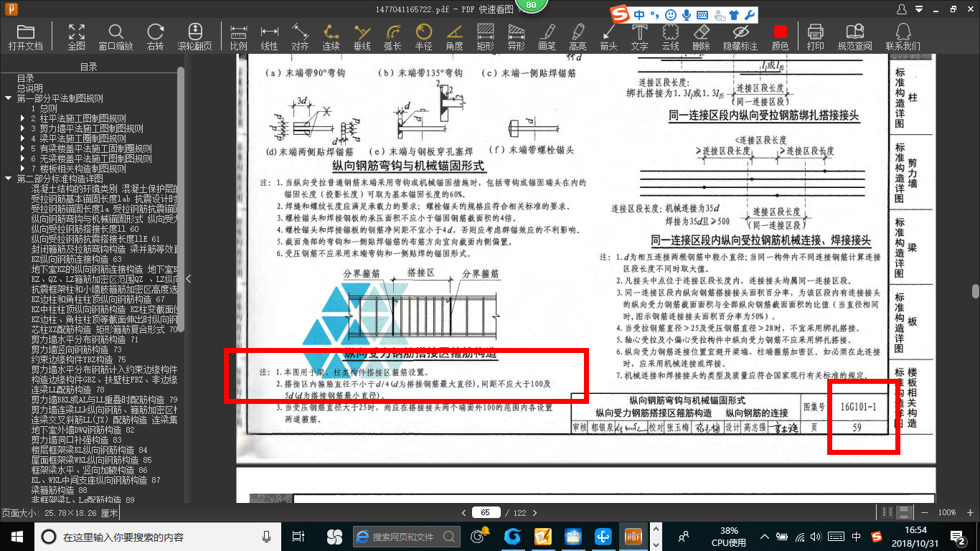Viewport: 980px width, 551px height.
Task: Switch to 全图 full view
Action: (77, 37)
